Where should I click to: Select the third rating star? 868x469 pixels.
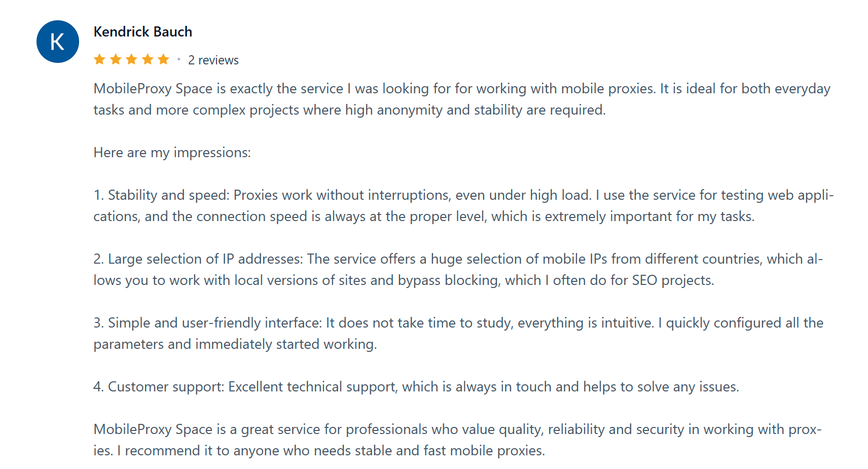[131, 60]
